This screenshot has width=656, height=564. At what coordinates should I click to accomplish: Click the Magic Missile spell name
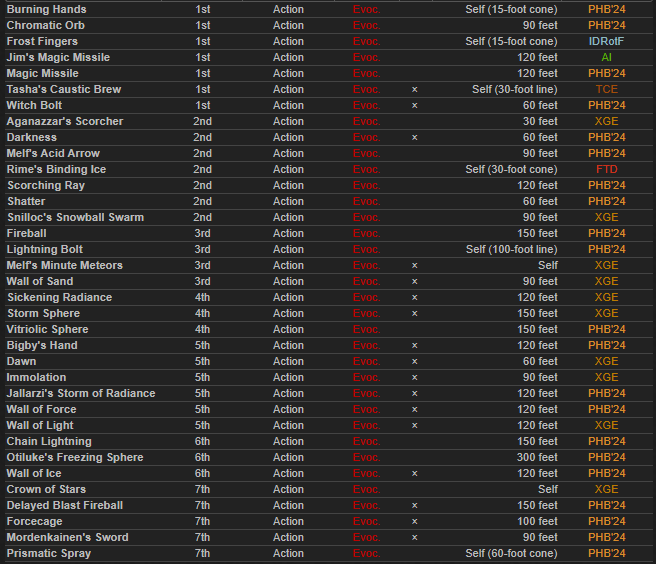43,73
